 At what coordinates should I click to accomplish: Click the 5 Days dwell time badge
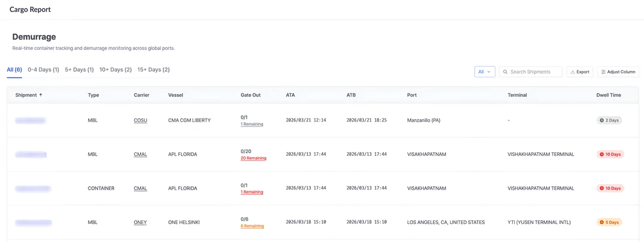pyautogui.click(x=610, y=222)
